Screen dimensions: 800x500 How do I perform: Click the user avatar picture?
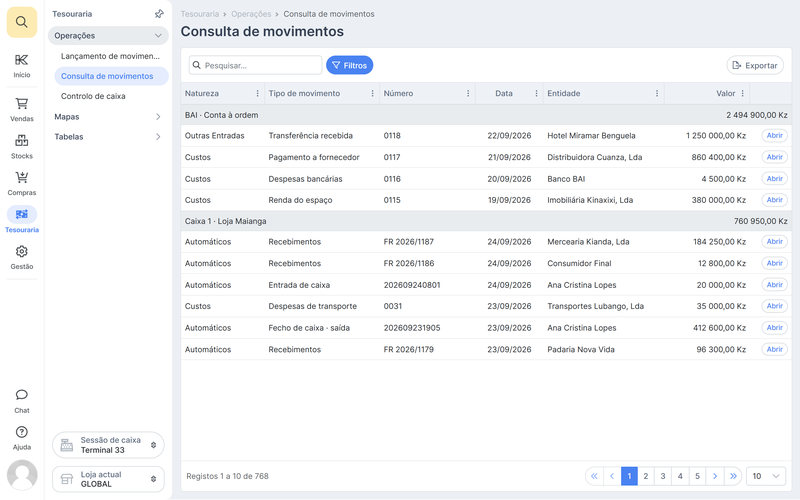pyautogui.click(x=22, y=475)
